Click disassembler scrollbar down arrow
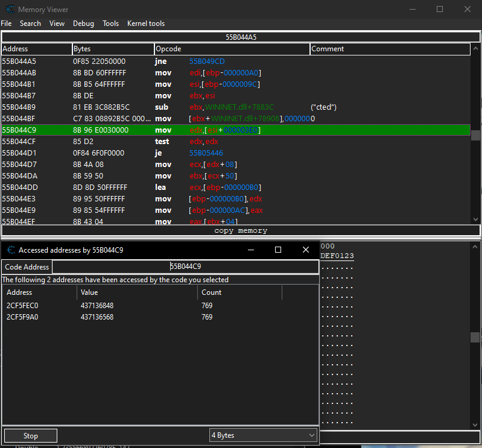The width and height of the screenshot is (482, 448). 475,219
